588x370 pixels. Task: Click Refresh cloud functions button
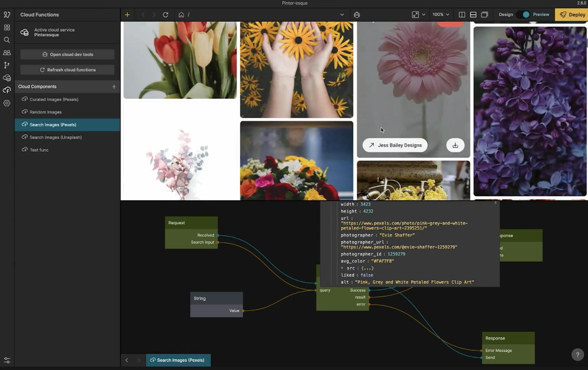[67, 70]
